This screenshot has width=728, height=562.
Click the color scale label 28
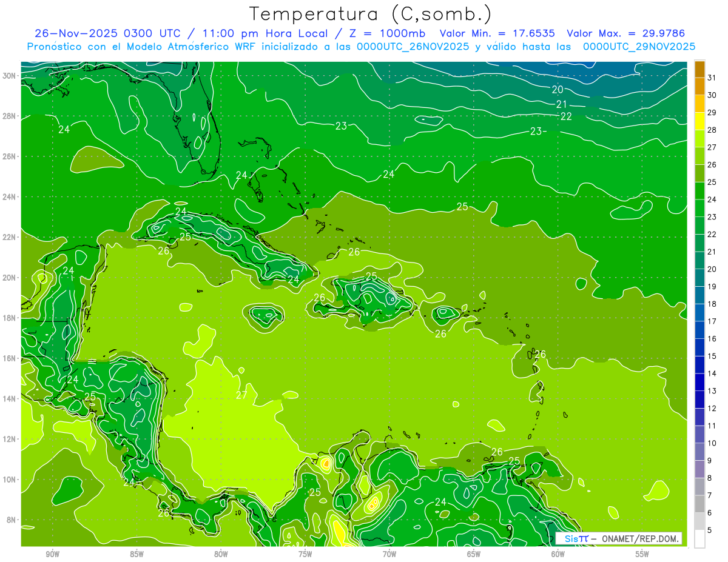712,130
